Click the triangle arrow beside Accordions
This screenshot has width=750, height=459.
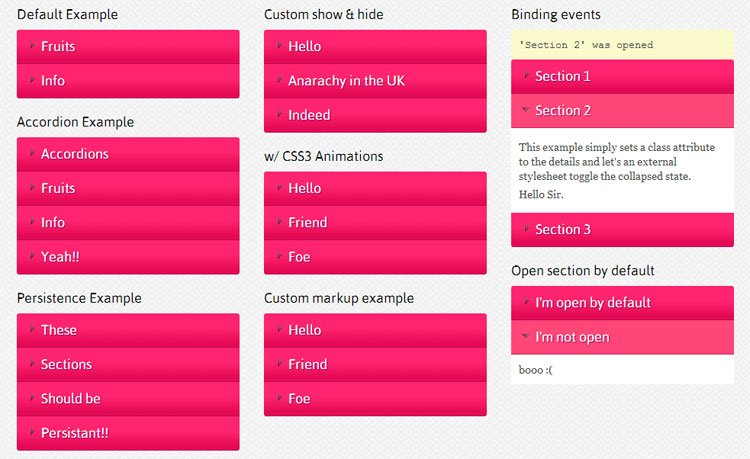click(x=32, y=153)
